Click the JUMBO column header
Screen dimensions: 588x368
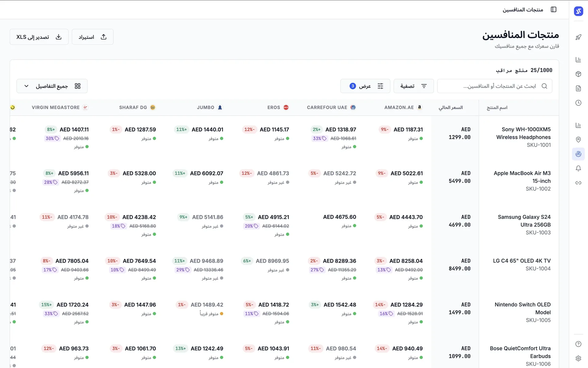coord(205,108)
